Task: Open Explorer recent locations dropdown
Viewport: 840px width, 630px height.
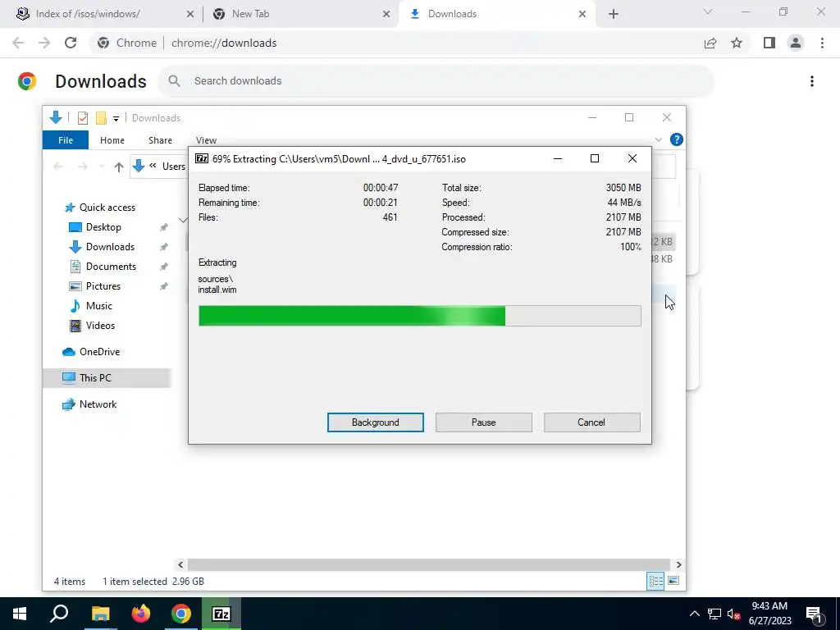Action: coord(102,167)
